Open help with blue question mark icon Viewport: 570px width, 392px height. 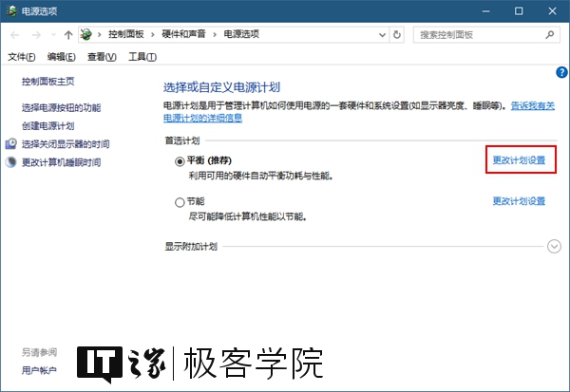click(x=561, y=72)
